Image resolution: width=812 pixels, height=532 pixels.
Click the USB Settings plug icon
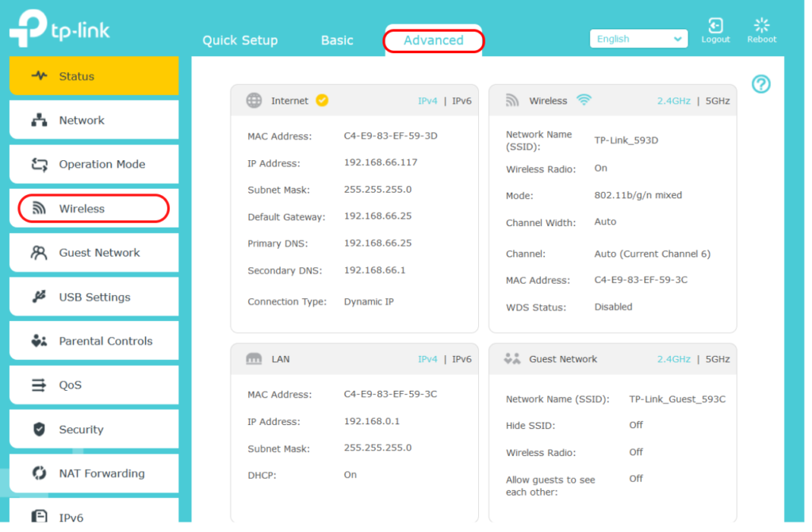coord(39,297)
